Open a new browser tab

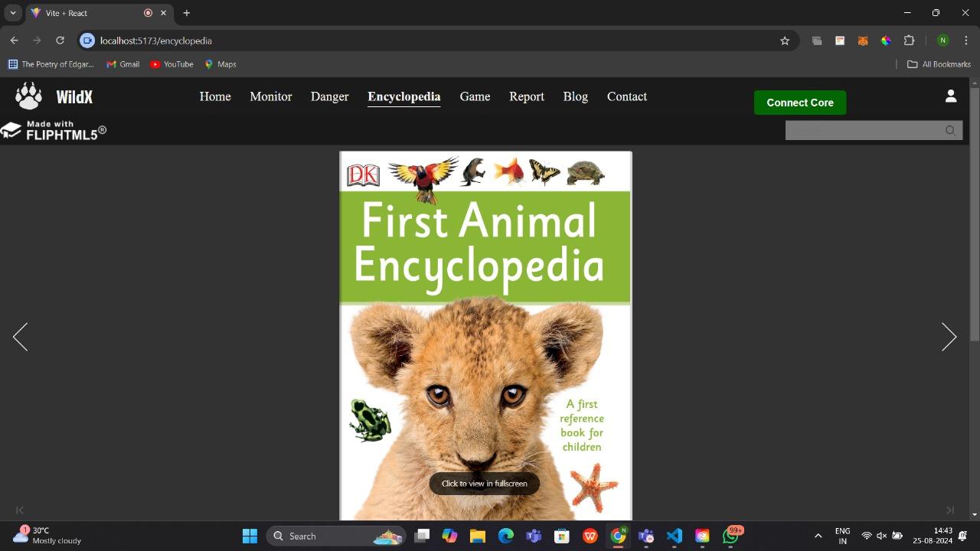(186, 13)
